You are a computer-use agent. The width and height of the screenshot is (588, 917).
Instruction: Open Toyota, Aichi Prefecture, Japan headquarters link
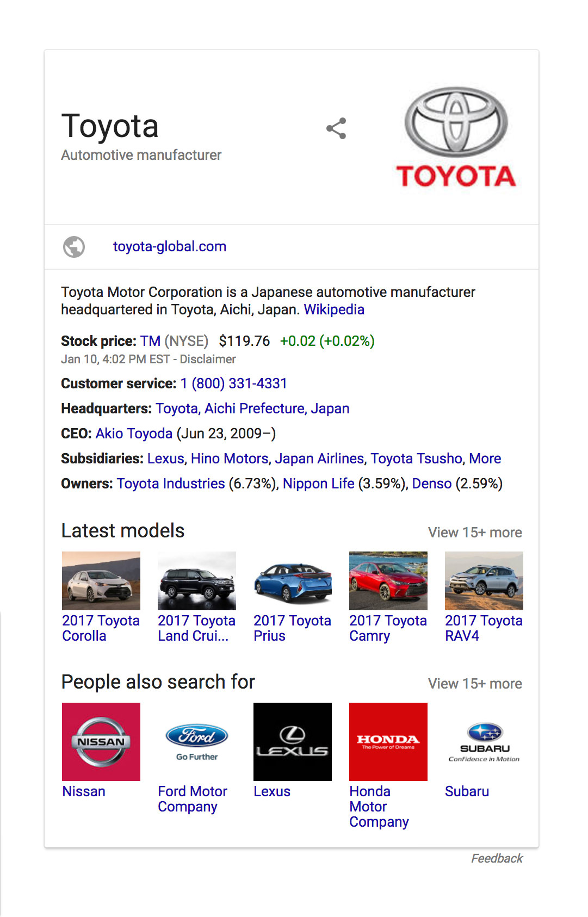coord(252,408)
